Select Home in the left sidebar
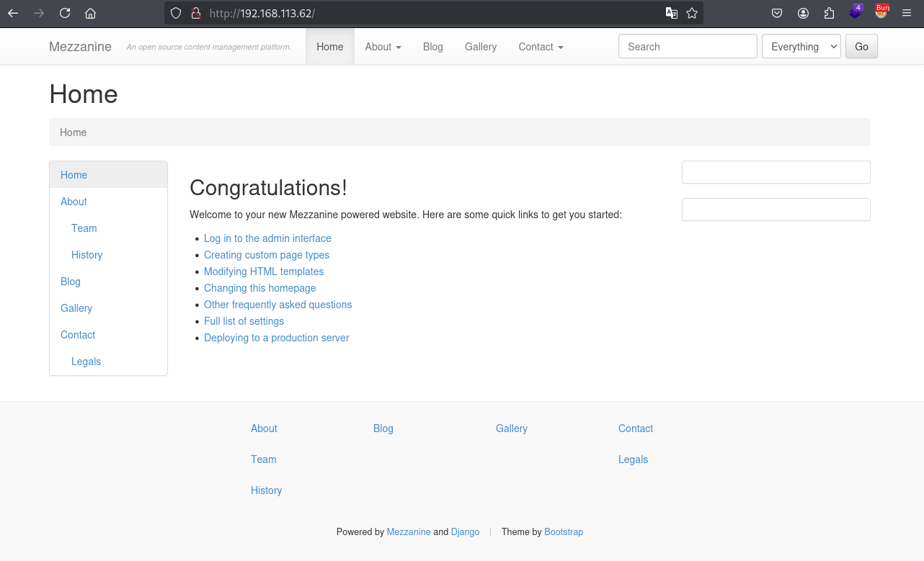 tap(108, 175)
